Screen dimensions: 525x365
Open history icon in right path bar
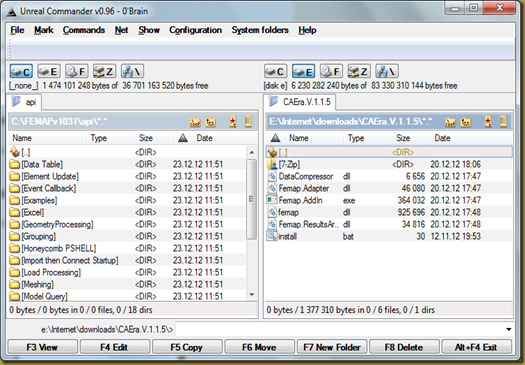coord(503,122)
